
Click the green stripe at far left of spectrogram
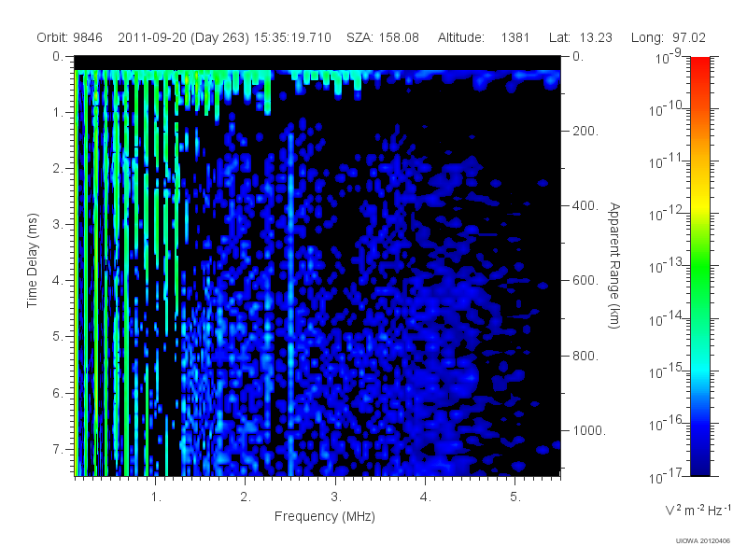pyautogui.click(x=77, y=273)
